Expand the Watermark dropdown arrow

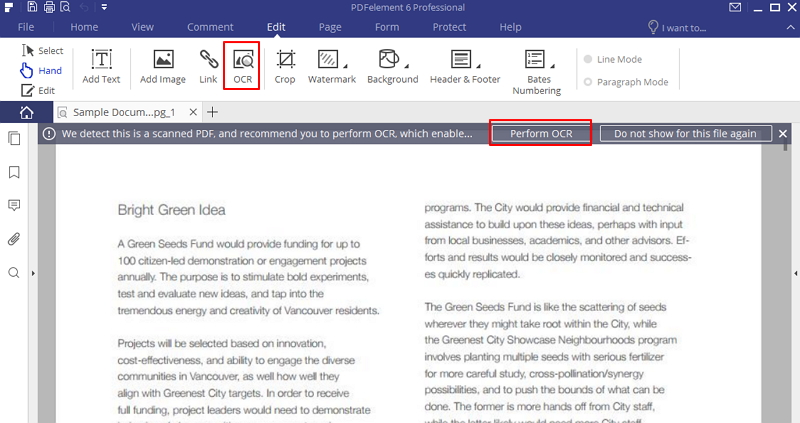345,66
